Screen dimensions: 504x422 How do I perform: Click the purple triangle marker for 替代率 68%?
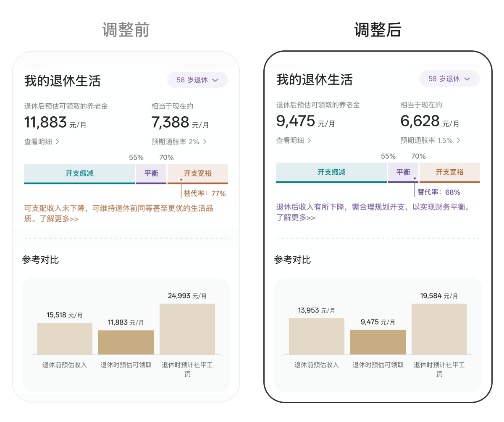(415, 178)
